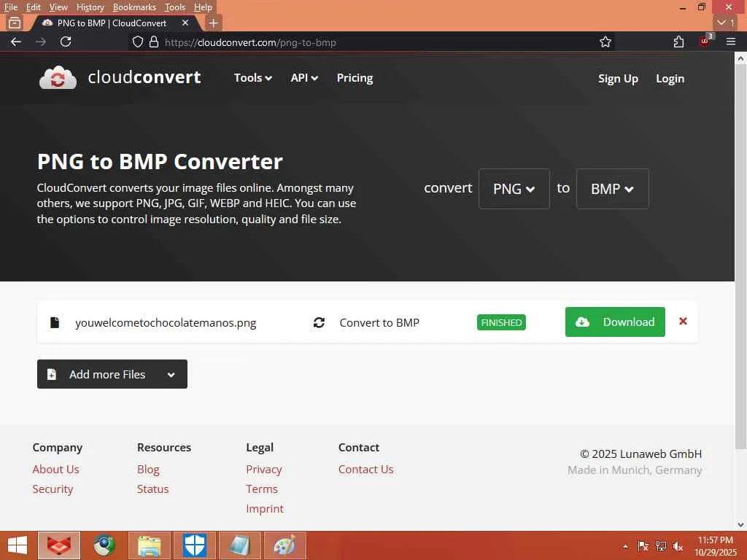Click the browser back arrow
747x560 pixels.
click(x=16, y=42)
